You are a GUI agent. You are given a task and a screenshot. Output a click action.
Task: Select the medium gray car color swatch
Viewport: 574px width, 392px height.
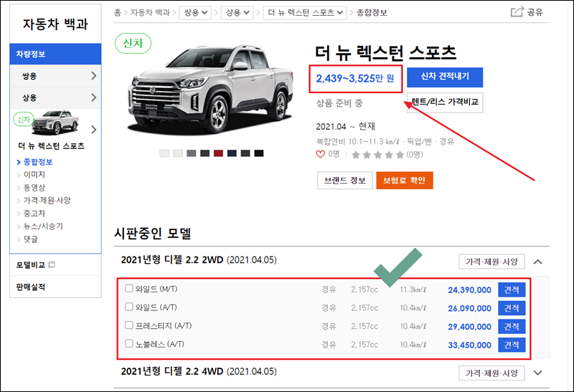192,153
